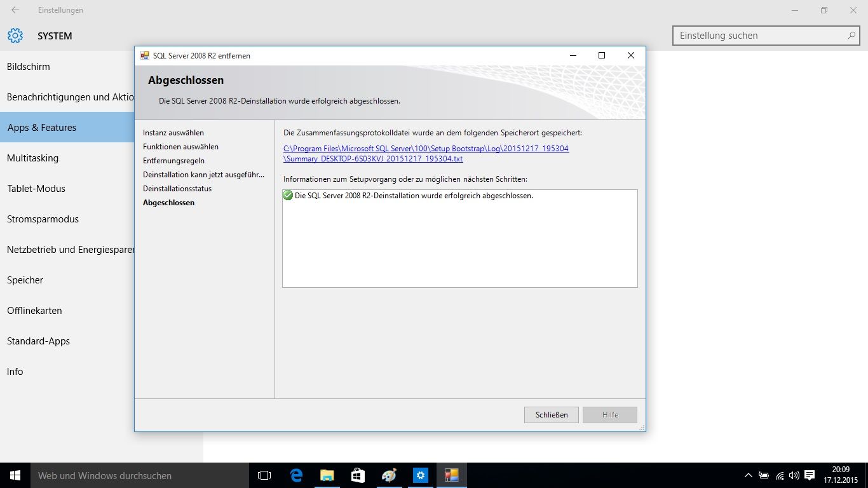Open Offlinekarten settings page
This screenshot has width=868, height=488.
[x=67, y=311]
